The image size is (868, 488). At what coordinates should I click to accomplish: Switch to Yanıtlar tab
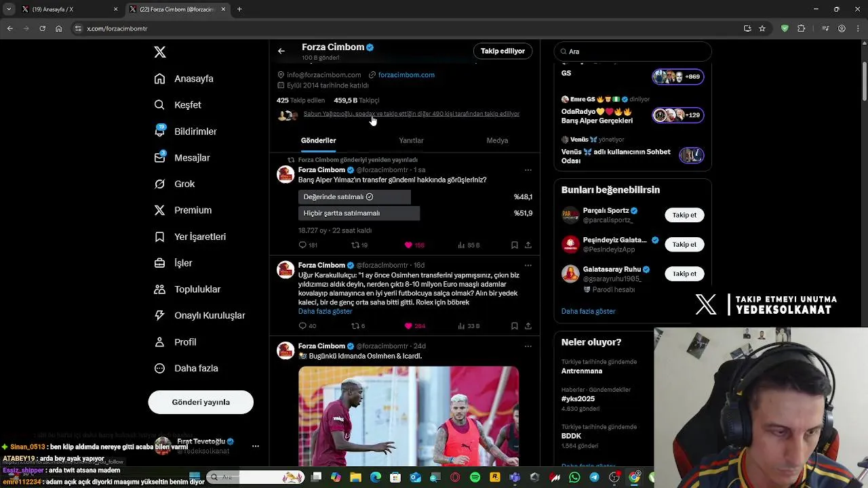pyautogui.click(x=411, y=140)
